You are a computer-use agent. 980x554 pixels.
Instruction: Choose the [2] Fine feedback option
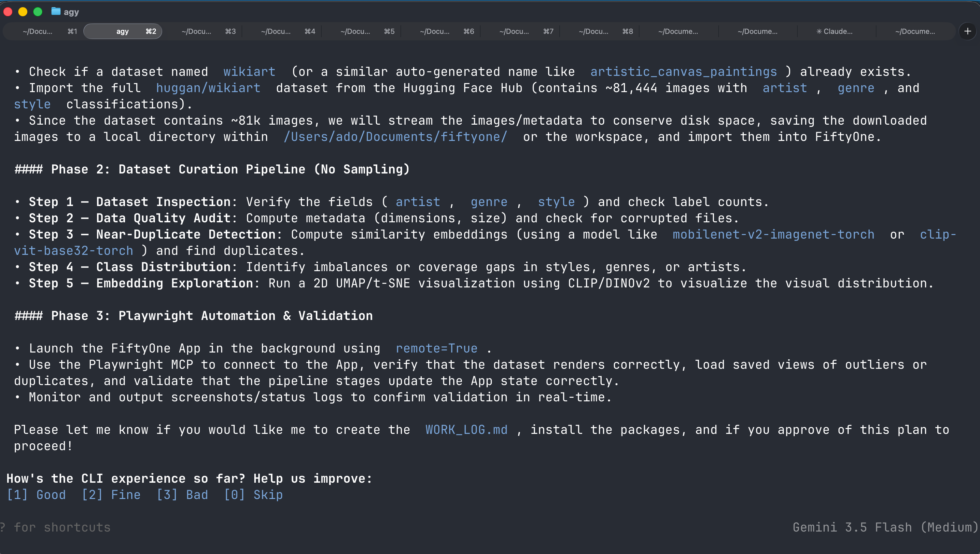(111, 495)
